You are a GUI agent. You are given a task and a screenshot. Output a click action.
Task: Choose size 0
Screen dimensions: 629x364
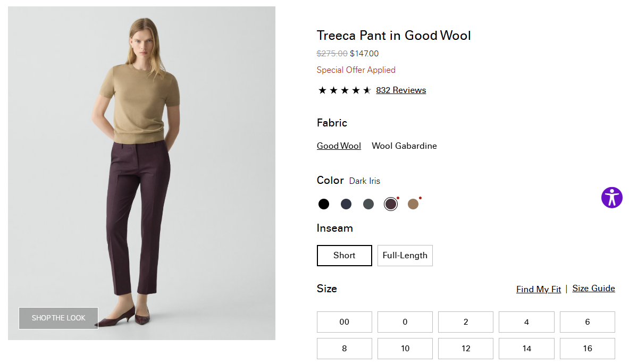point(405,322)
